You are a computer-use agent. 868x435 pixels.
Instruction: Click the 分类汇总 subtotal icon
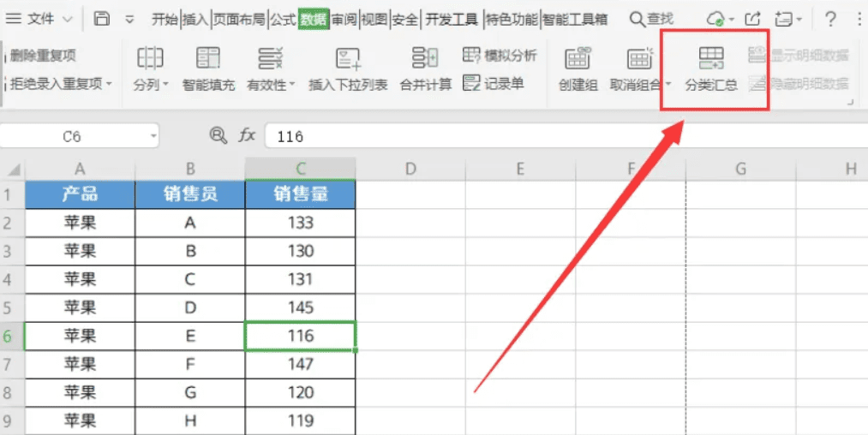[x=711, y=59]
